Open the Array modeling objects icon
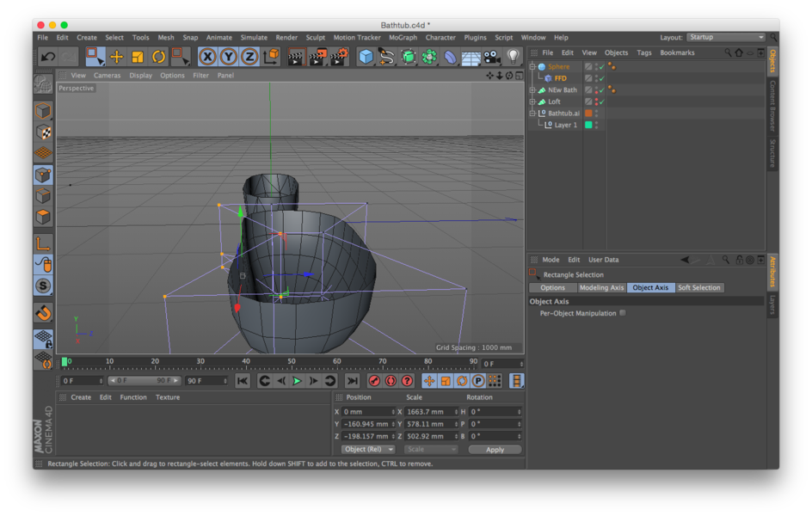The image size is (812, 516). pos(428,57)
